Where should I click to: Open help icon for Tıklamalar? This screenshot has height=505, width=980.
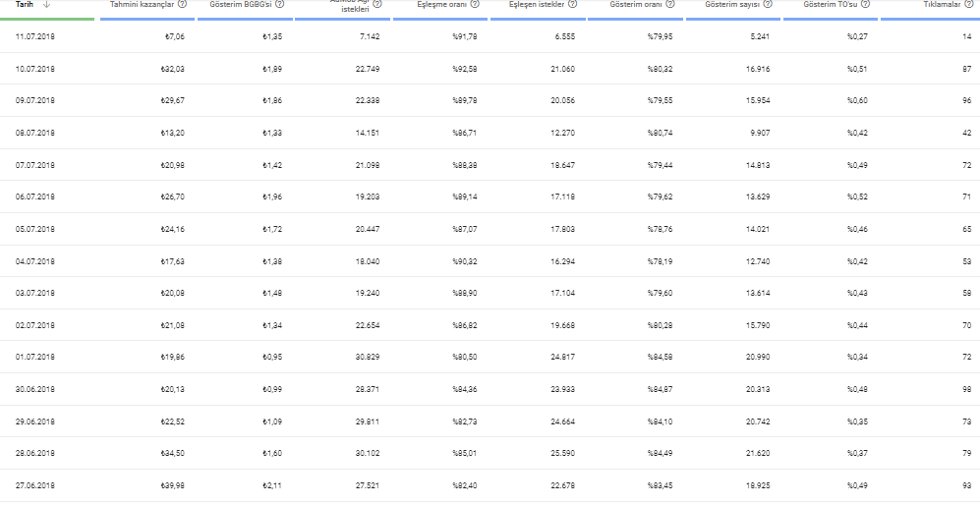[x=969, y=4]
